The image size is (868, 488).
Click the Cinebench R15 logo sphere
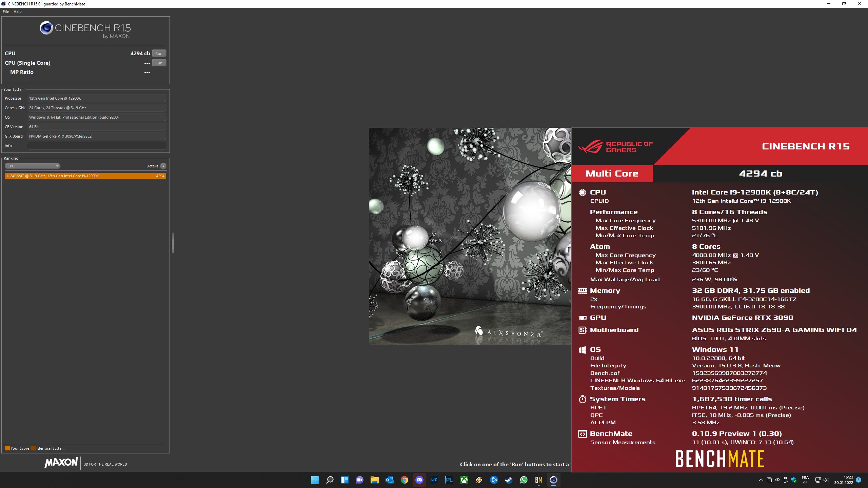coord(46,28)
